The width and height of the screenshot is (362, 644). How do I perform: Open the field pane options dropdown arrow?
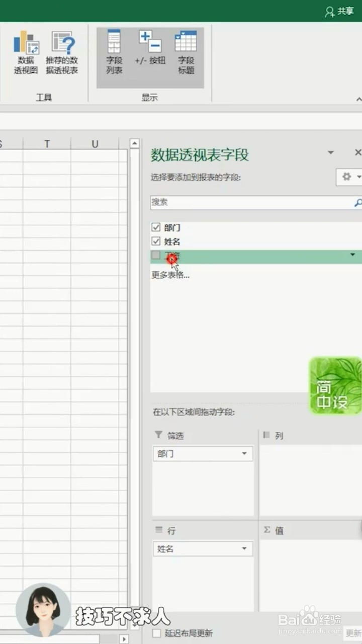[330, 152]
